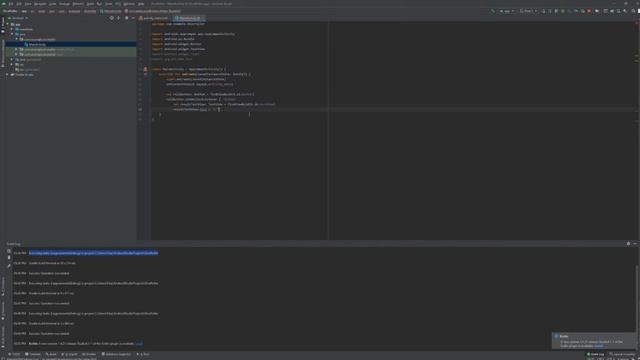Select the highlighted first Event Log entry
The height and width of the screenshot is (360, 640).
pos(93,253)
